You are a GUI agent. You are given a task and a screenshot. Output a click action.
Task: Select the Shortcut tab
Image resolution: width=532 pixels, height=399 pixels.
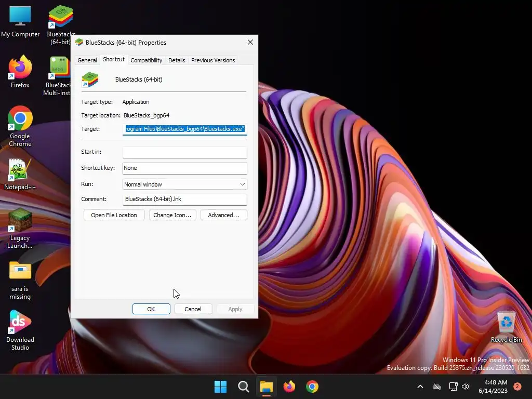[114, 59]
